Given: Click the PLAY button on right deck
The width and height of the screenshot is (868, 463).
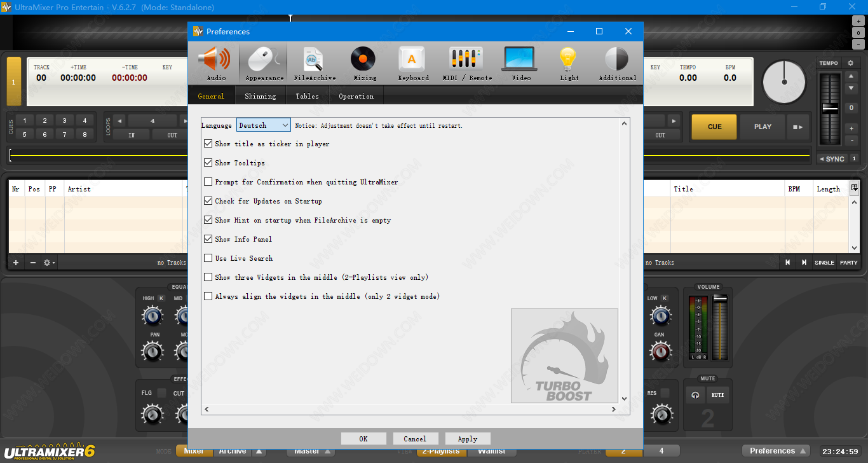Looking at the screenshot, I should click(x=763, y=127).
